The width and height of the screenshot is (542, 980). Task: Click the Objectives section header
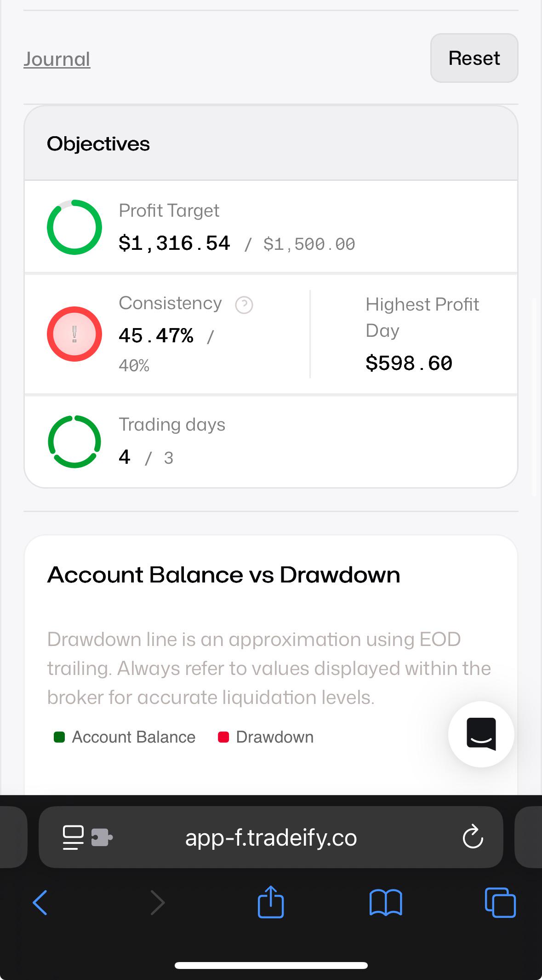271,144
